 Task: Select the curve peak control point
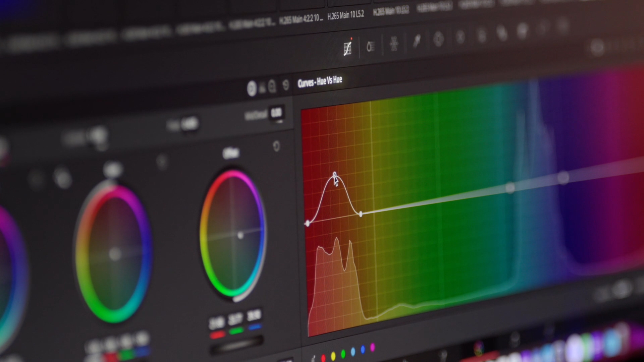click(334, 176)
